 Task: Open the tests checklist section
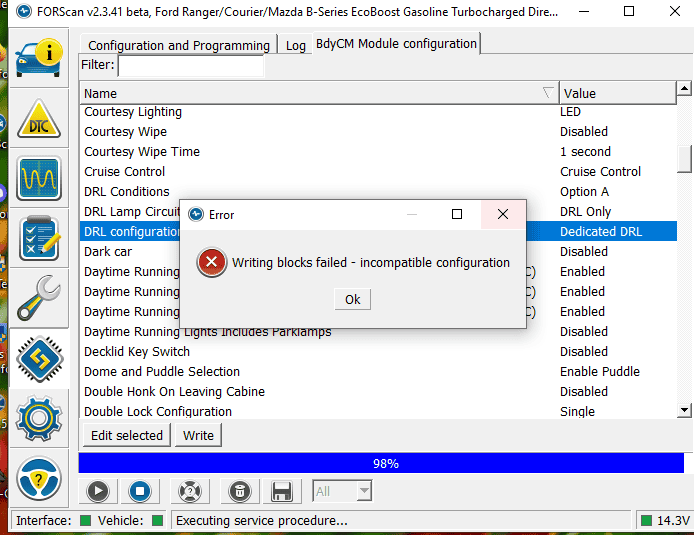pyautogui.click(x=39, y=238)
